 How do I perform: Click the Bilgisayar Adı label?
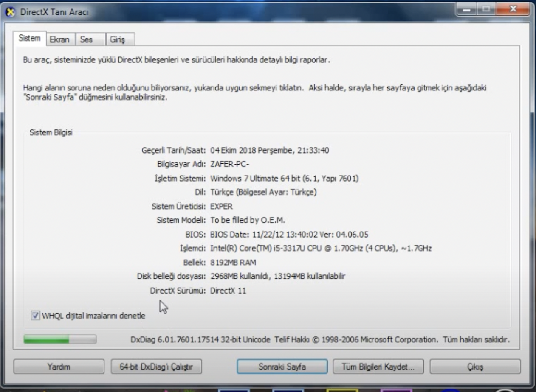(182, 164)
